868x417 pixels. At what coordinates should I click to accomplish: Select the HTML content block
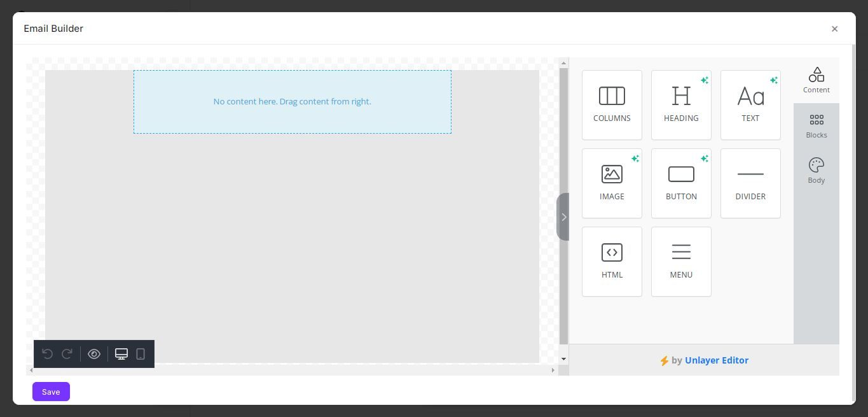pyautogui.click(x=611, y=260)
